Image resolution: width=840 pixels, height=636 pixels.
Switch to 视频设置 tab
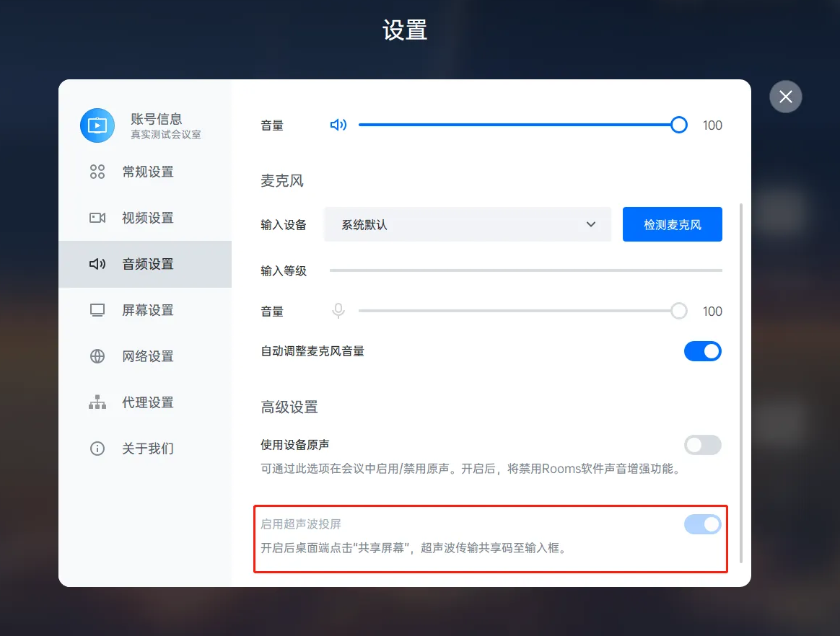pyautogui.click(x=145, y=217)
